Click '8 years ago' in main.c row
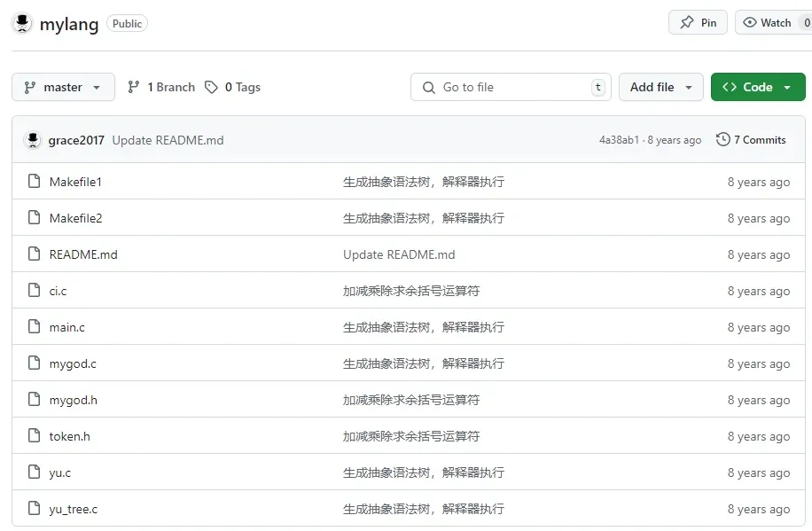 [759, 327]
